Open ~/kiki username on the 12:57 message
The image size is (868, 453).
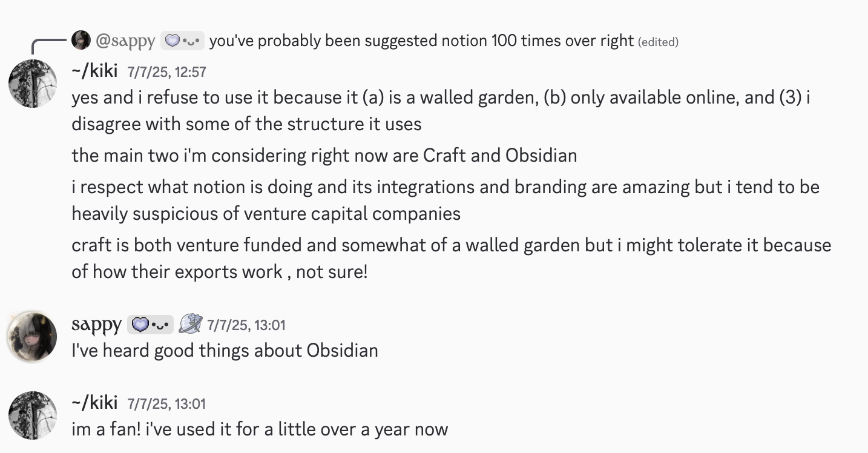(x=94, y=71)
